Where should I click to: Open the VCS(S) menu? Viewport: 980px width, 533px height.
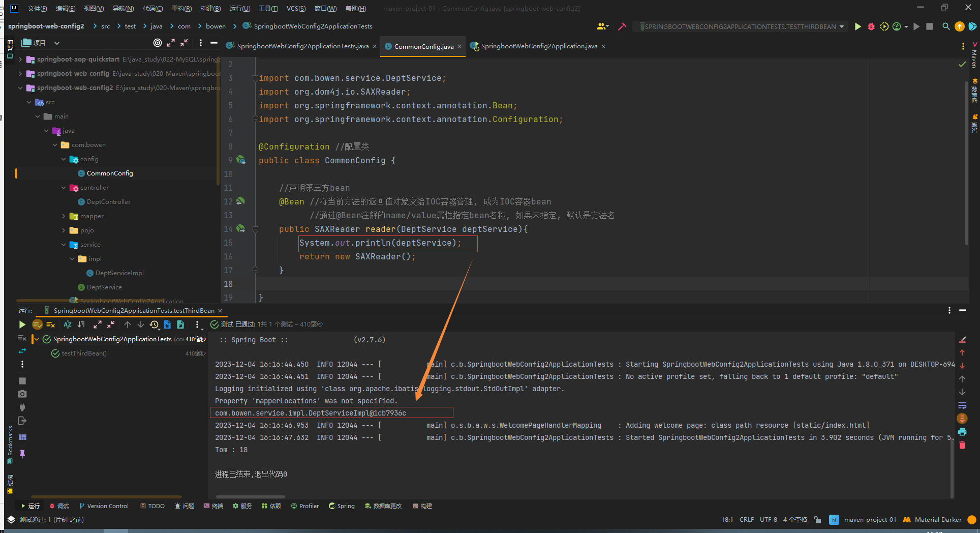(x=296, y=8)
